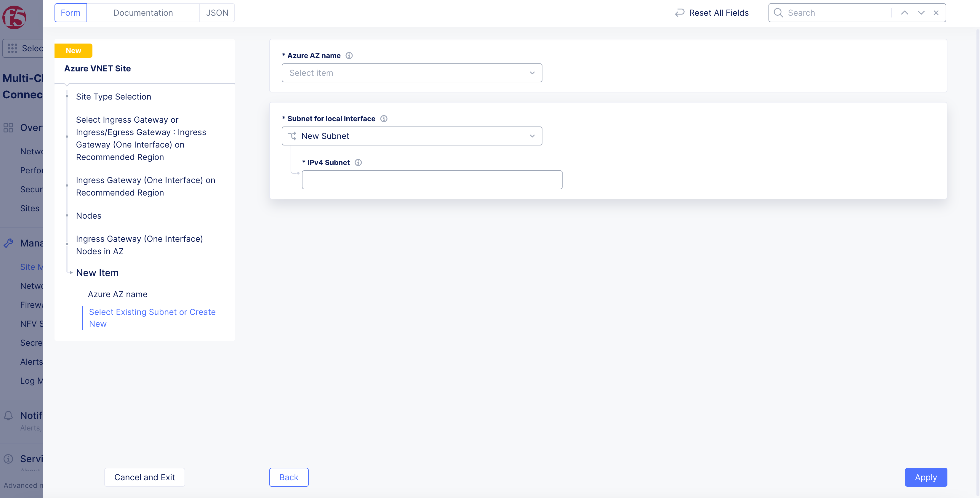Image resolution: width=980 pixels, height=498 pixels.
Task: Click the Subnet for local Interface info icon
Action: 384,118
